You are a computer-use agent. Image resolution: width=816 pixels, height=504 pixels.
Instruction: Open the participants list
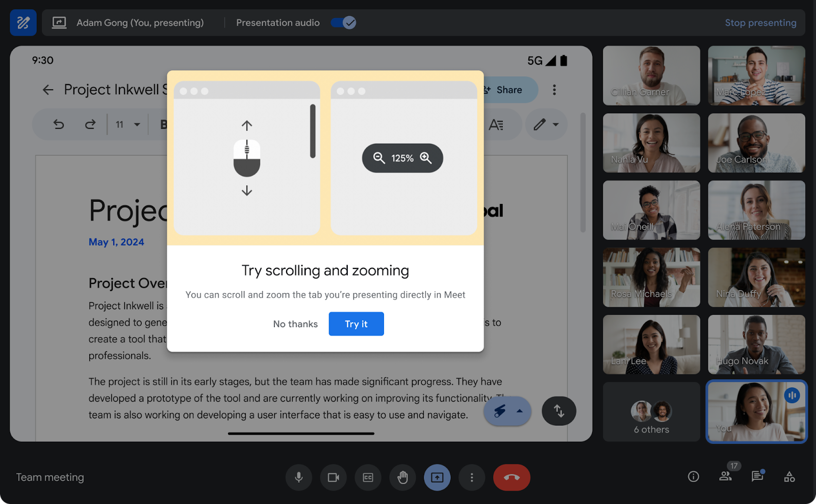pyautogui.click(x=726, y=478)
